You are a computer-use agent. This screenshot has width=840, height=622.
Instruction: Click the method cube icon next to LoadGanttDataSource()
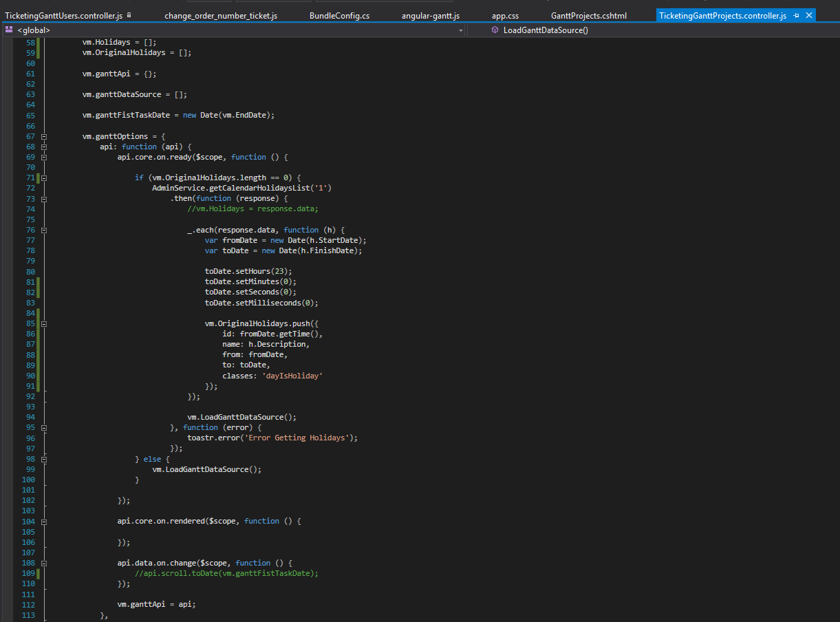pyautogui.click(x=495, y=30)
